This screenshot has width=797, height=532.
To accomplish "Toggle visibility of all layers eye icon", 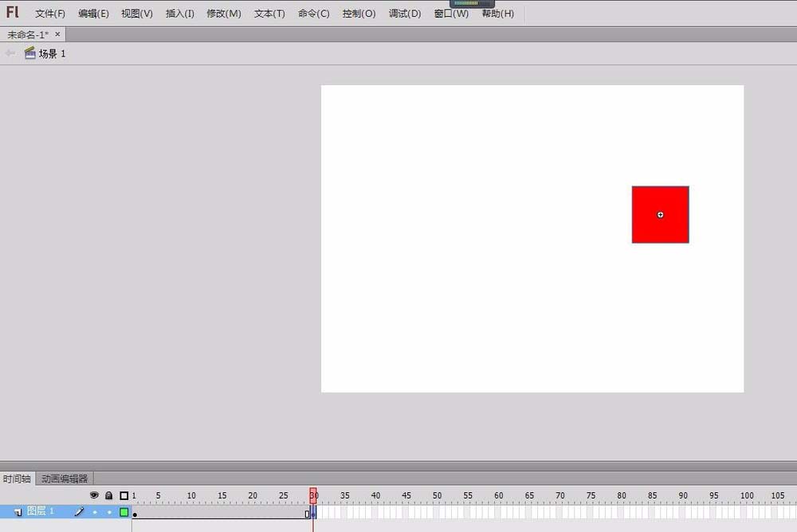I will (94, 495).
